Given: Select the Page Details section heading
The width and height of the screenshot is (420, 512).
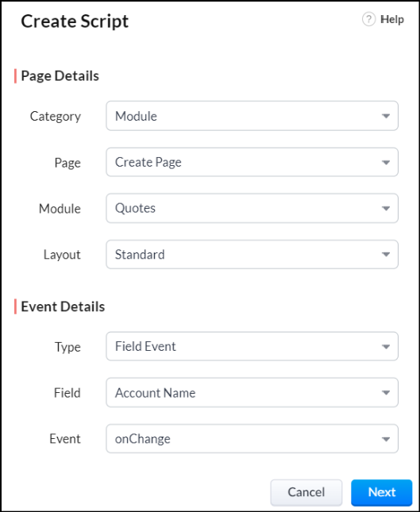Looking at the screenshot, I should click(x=60, y=76).
